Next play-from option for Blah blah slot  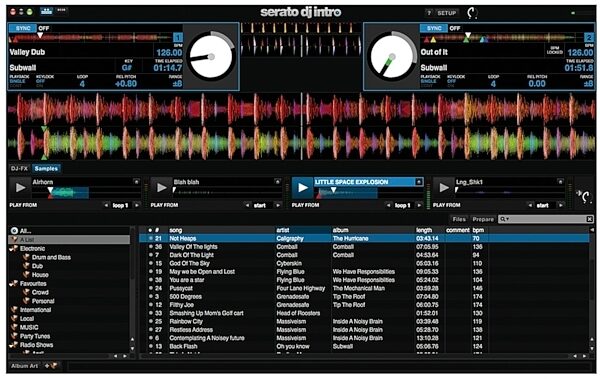pos(277,205)
